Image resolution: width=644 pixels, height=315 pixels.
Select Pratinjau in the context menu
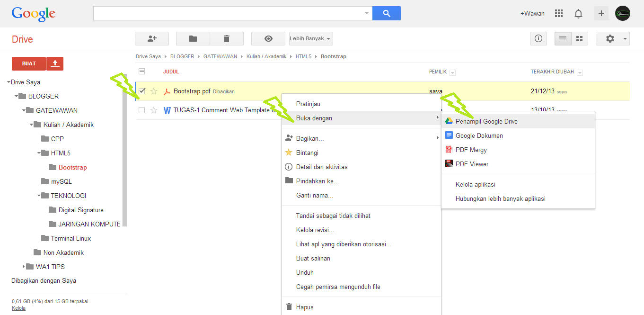[x=362, y=104]
